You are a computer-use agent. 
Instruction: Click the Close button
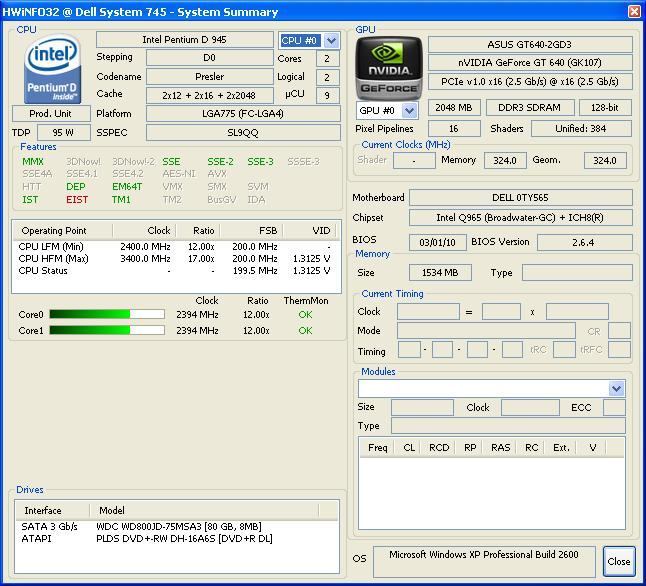click(618, 561)
